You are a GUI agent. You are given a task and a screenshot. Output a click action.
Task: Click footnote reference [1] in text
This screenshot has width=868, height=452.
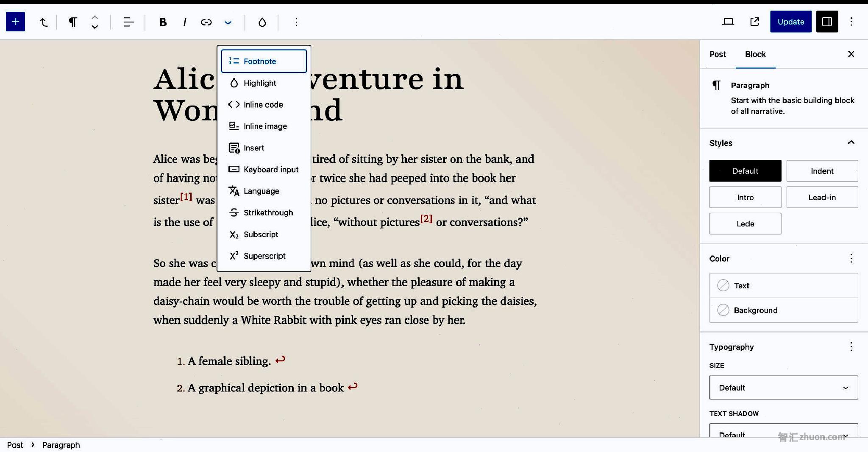pyautogui.click(x=186, y=197)
